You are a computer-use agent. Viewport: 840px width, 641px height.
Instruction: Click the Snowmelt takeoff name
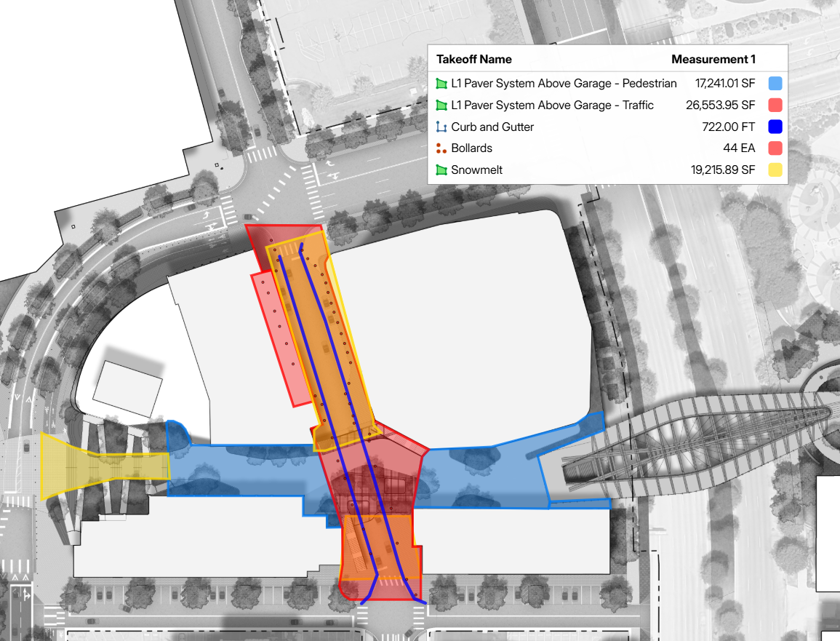[x=476, y=170]
